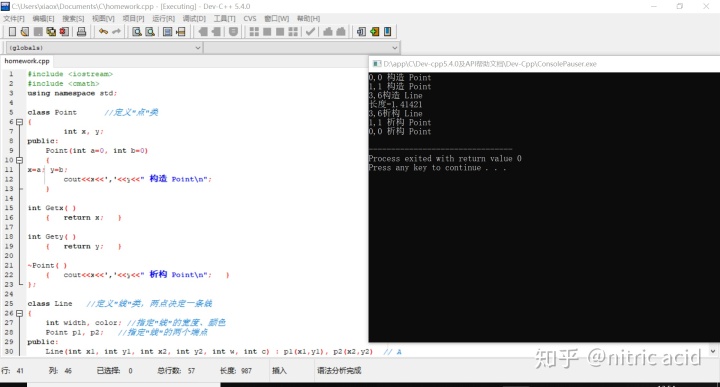Open the 文件[F] menu
The width and height of the screenshot is (720, 387).
14,18
